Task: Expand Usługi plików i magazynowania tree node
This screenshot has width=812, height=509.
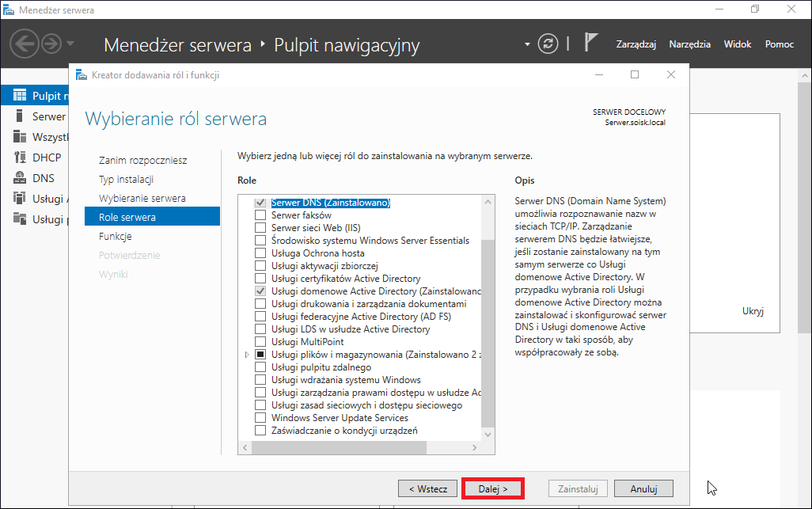Action: coord(247,354)
